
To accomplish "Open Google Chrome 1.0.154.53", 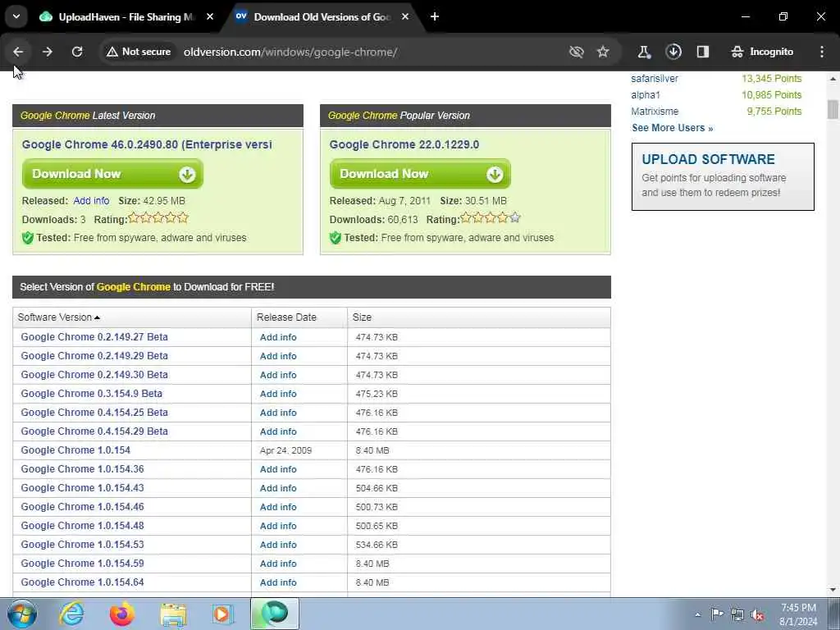I will point(83,545).
